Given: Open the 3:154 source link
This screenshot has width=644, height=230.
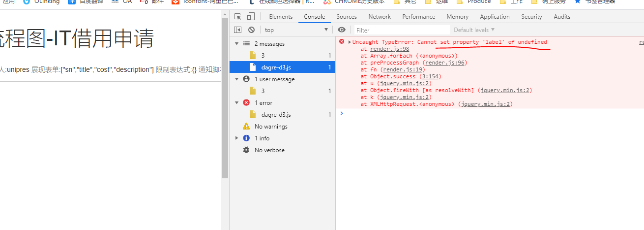Looking at the screenshot, I should [x=431, y=76].
